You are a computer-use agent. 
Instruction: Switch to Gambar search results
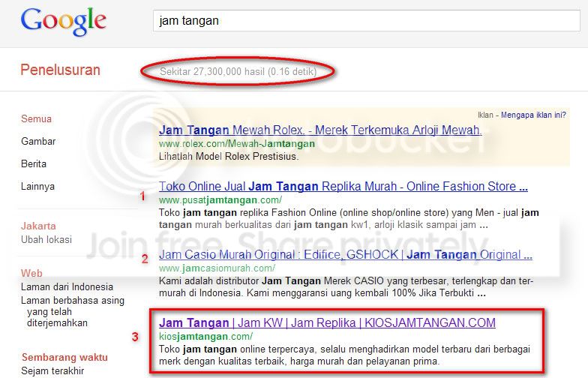38,141
